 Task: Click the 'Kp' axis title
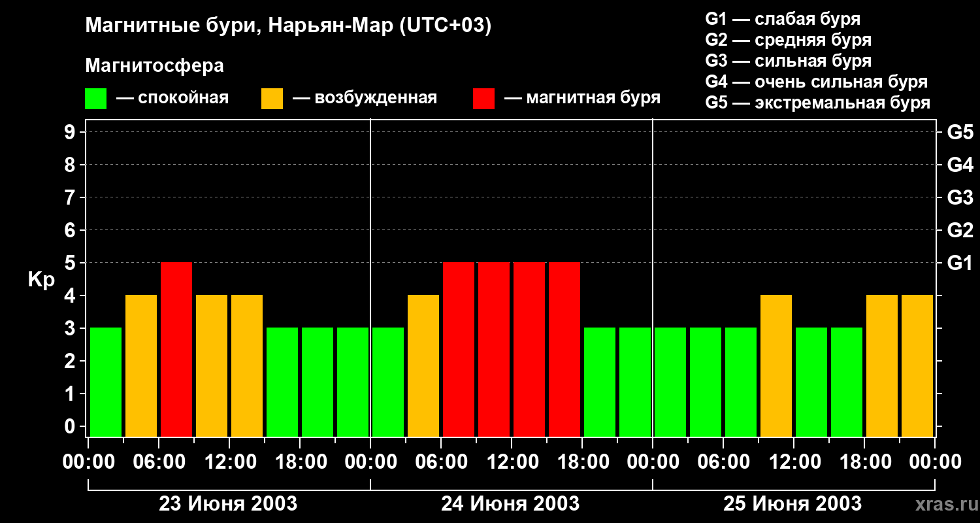pyautogui.click(x=41, y=280)
